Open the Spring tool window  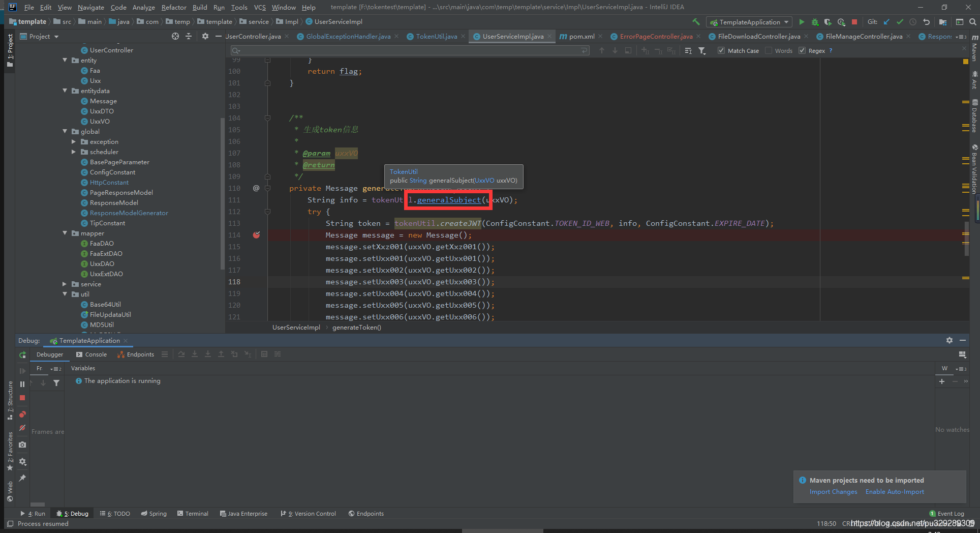[154, 514]
